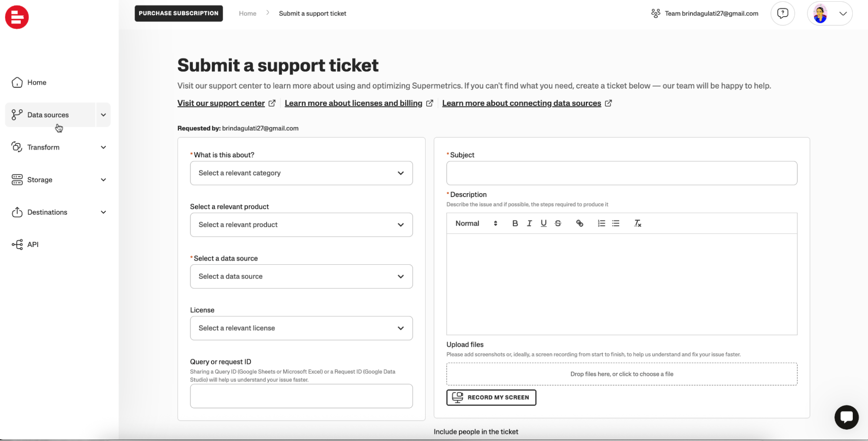Click the API nodes icon
The height and width of the screenshot is (441, 868).
(x=17, y=244)
